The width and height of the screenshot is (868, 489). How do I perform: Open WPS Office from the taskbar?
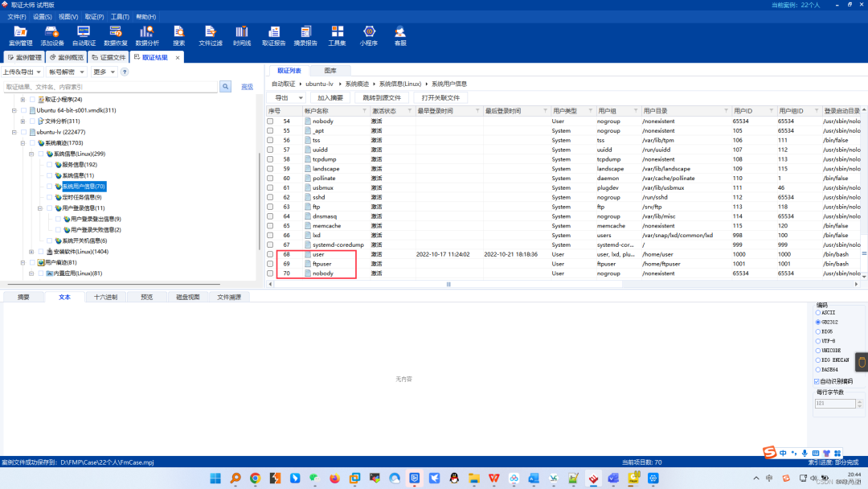(493, 479)
